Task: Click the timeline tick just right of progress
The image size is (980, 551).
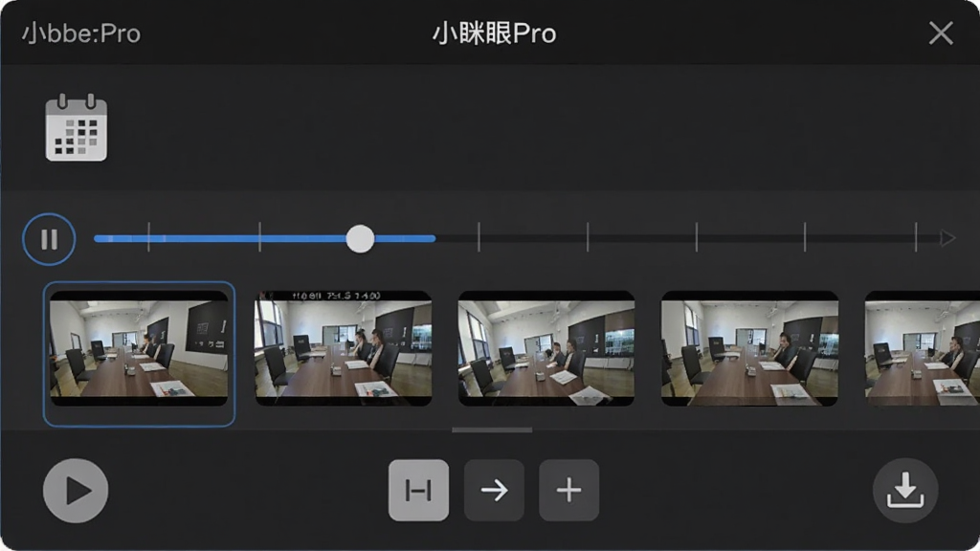Action: [x=479, y=237]
